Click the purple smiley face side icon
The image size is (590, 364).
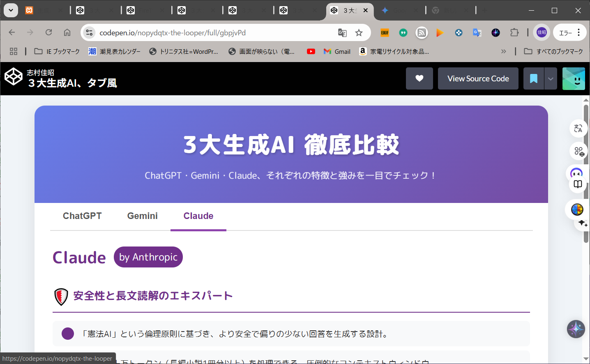point(576,173)
